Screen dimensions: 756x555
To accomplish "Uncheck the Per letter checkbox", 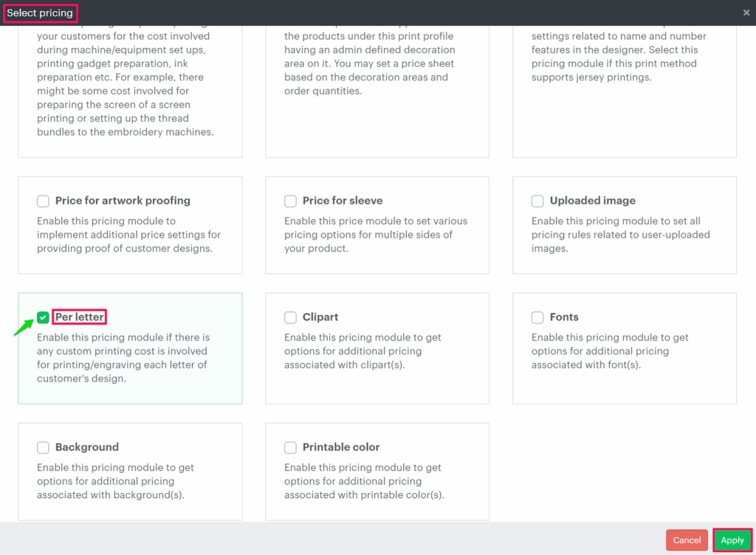I will tap(43, 317).
